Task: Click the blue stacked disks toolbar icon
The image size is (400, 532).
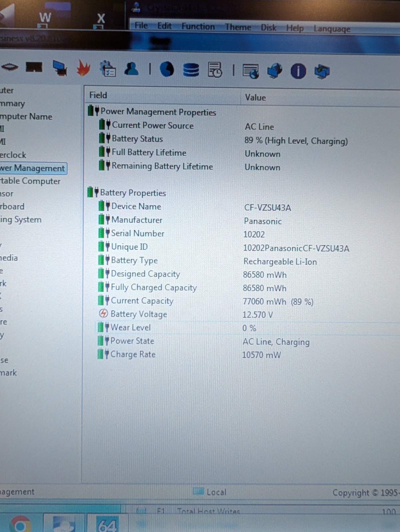Action: coord(191,70)
